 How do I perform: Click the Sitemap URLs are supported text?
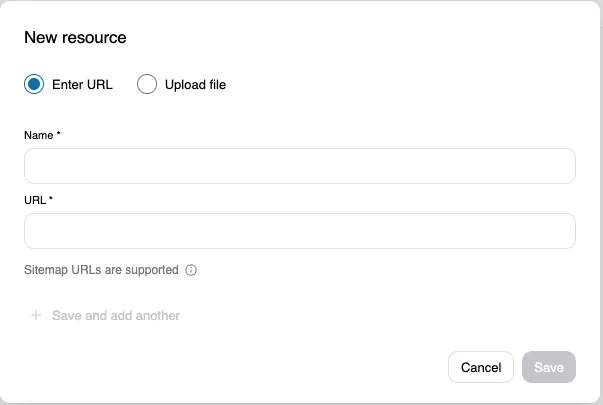(101, 270)
